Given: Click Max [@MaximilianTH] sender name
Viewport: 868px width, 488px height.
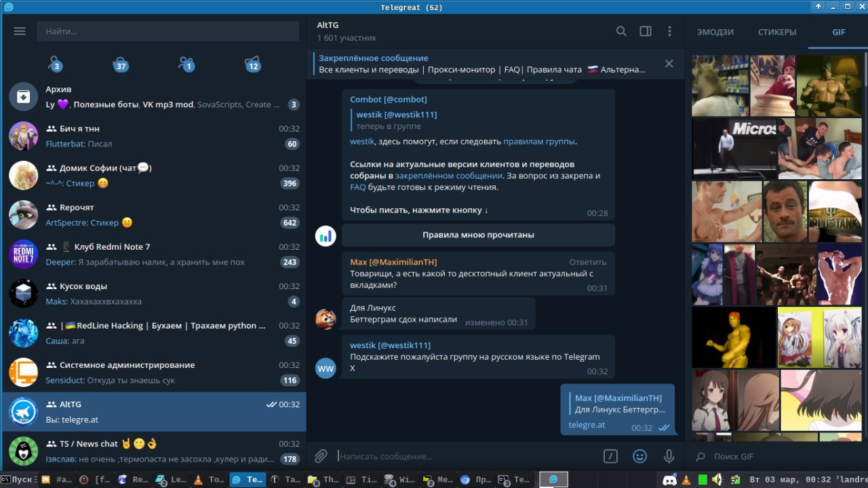Looking at the screenshot, I should [x=393, y=262].
